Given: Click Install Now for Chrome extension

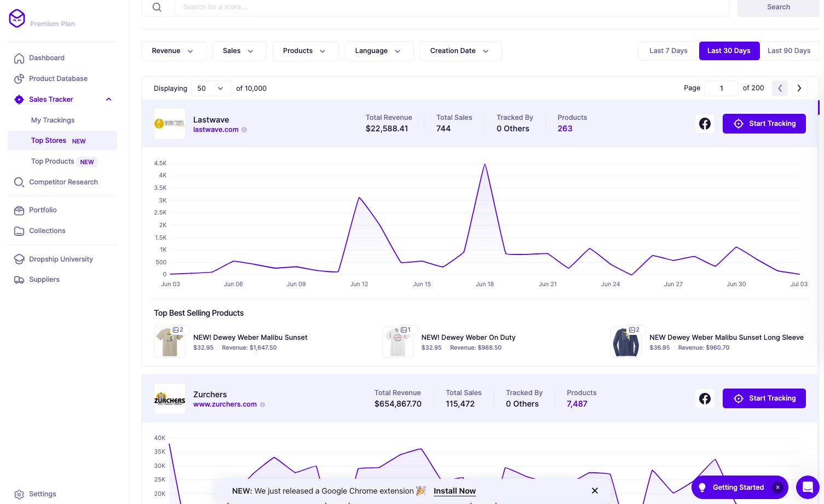Looking at the screenshot, I should click(454, 491).
